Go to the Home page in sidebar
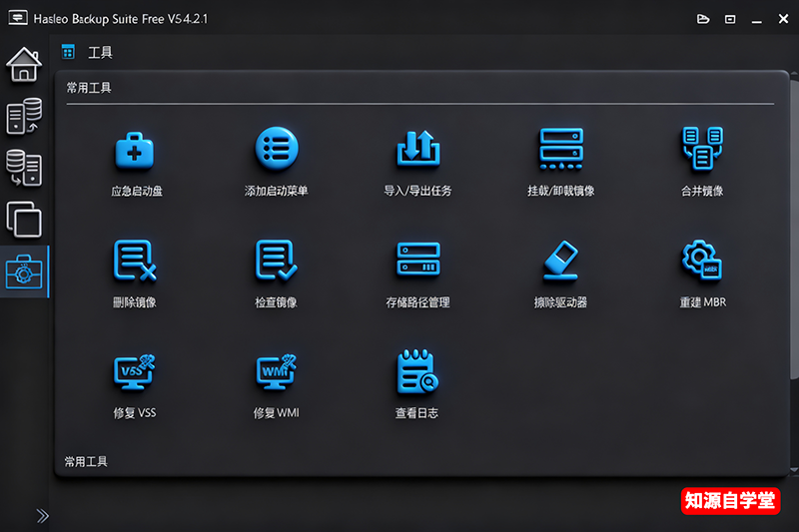Image resolution: width=799 pixels, height=532 pixels. pos(24,64)
